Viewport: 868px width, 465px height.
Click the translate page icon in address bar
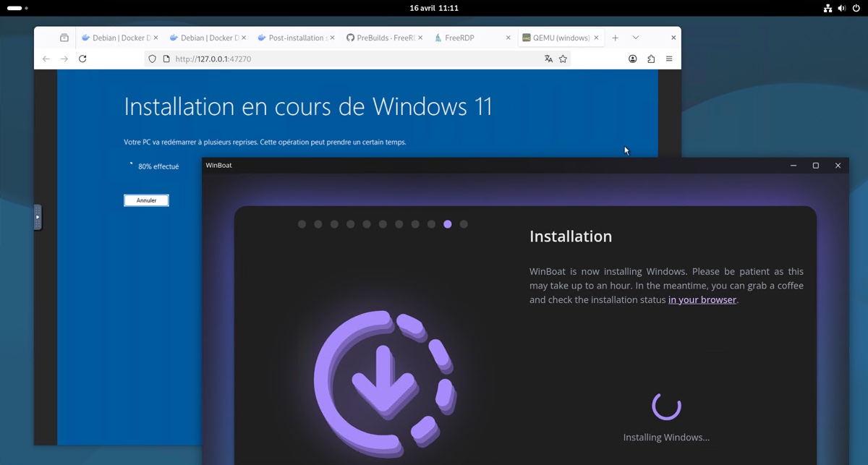pyautogui.click(x=548, y=59)
